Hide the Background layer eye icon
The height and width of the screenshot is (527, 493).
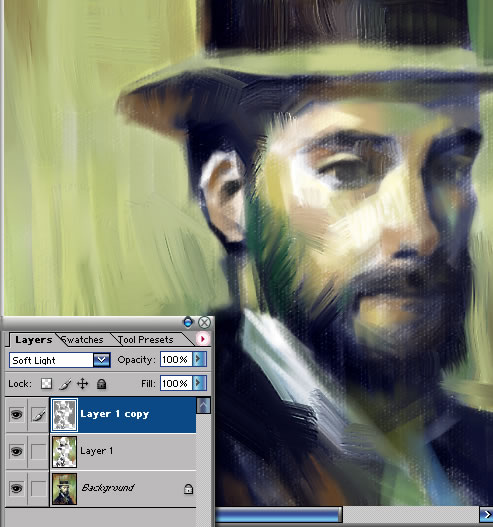tap(16, 488)
